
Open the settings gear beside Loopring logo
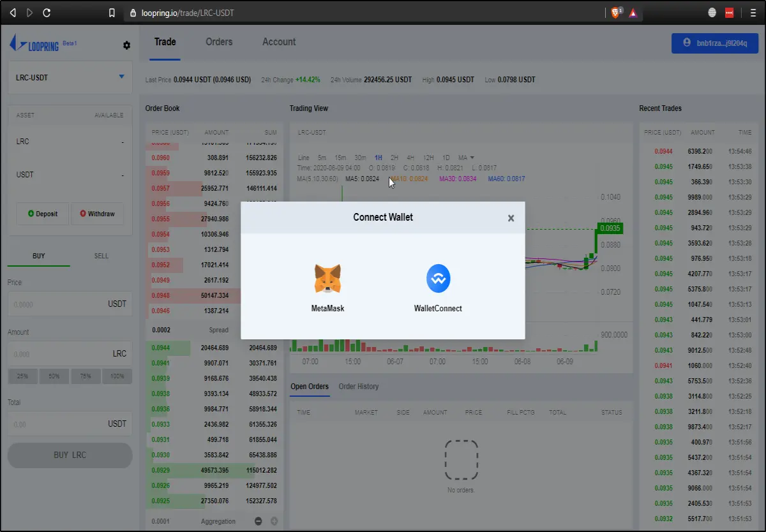point(126,45)
